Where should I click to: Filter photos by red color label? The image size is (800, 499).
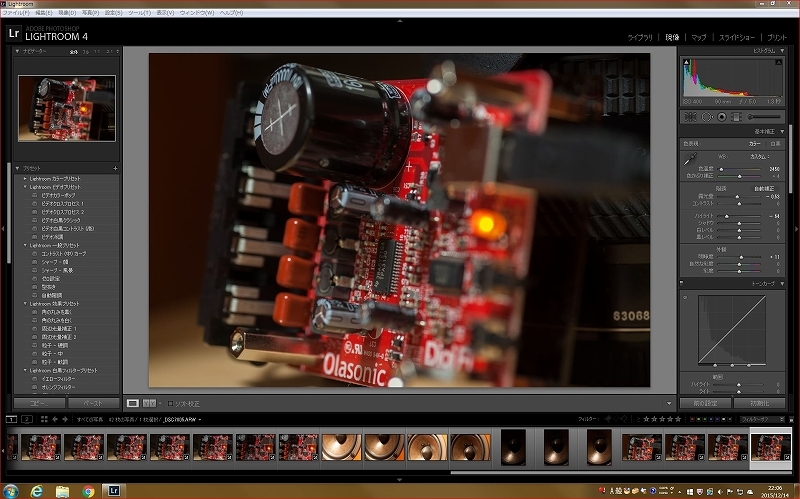[692, 419]
